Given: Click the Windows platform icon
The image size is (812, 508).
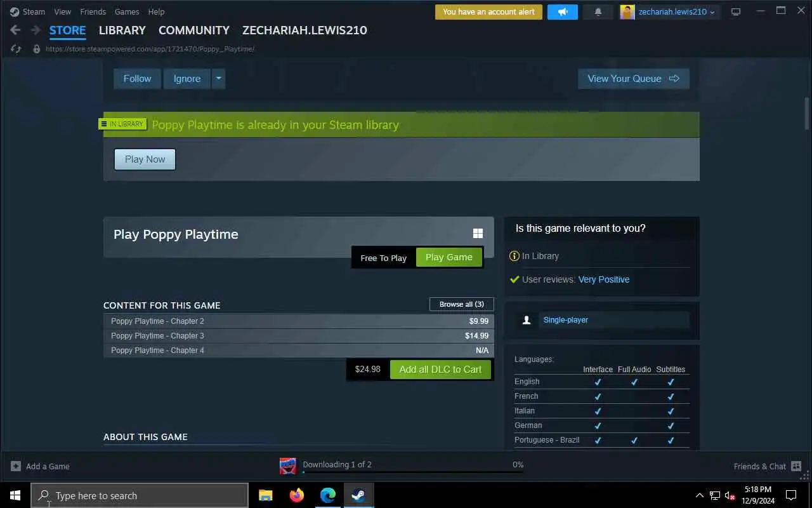Looking at the screenshot, I should coord(478,234).
